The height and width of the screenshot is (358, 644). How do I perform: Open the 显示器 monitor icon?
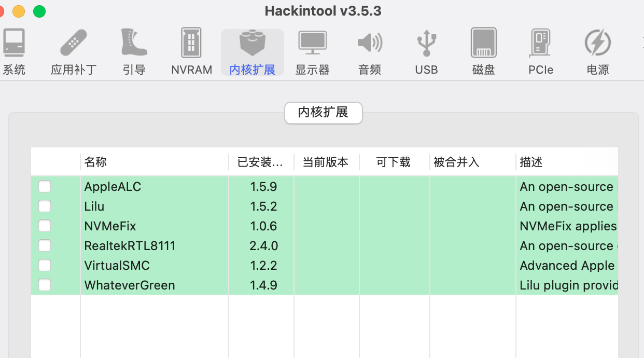click(x=312, y=52)
